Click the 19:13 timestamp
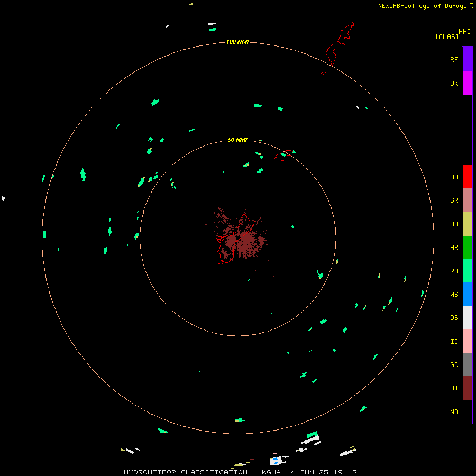The image size is (476, 476). pos(345,472)
